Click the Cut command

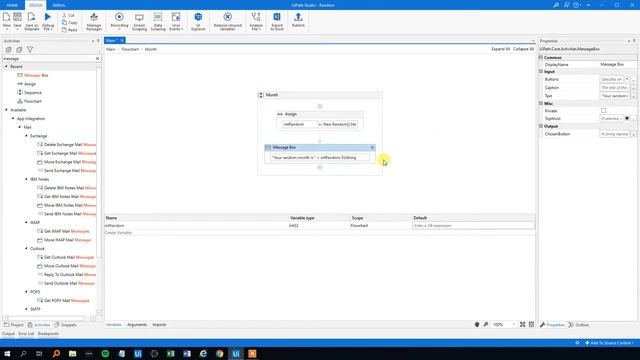(x=69, y=15)
